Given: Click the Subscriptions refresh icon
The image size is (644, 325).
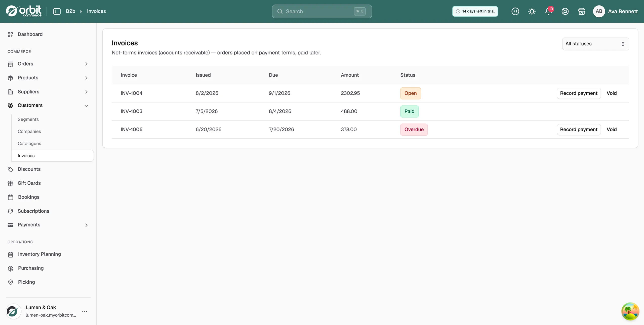Looking at the screenshot, I should pyautogui.click(x=10, y=211).
